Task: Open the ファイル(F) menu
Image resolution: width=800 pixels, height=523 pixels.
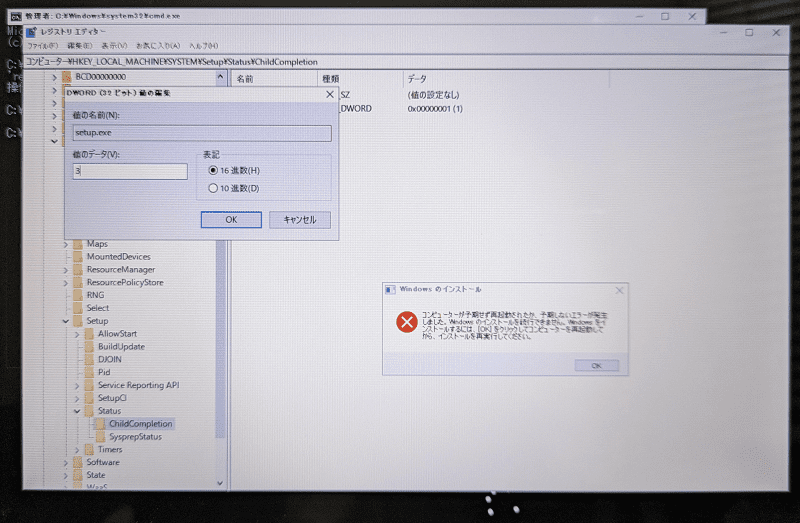Action: pyautogui.click(x=42, y=46)
